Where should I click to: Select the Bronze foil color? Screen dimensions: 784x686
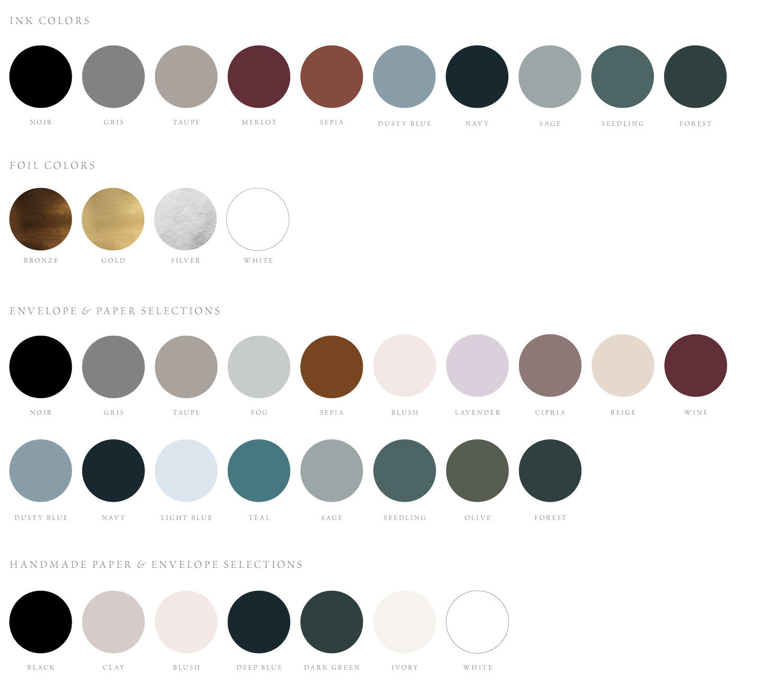[41, 219]
